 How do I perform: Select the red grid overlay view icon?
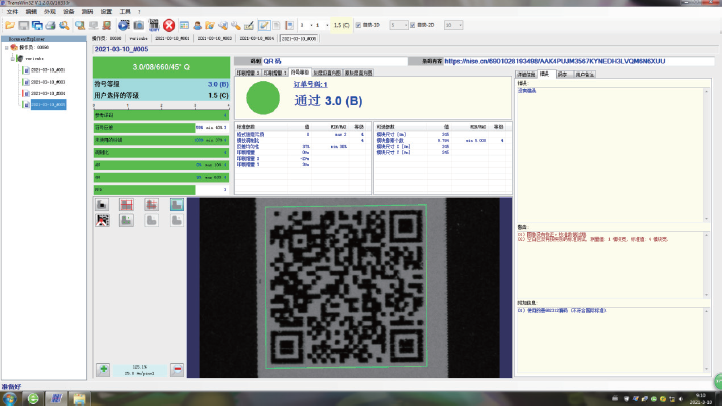point(127,205)
